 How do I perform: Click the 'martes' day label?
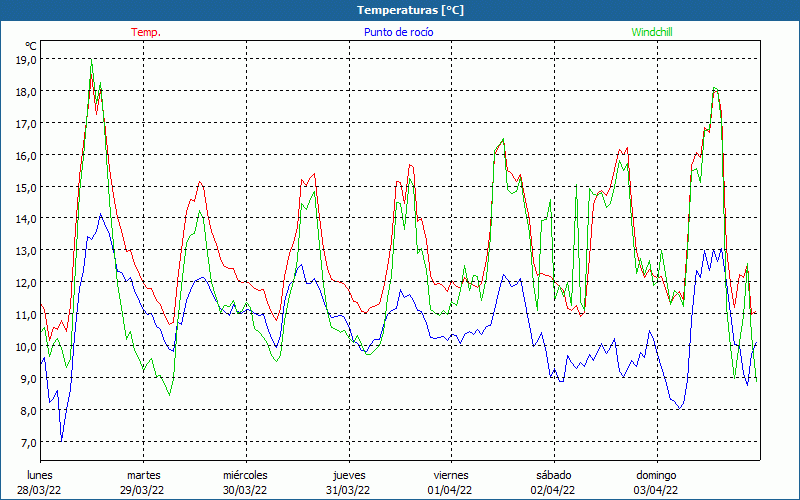point(143,475)
